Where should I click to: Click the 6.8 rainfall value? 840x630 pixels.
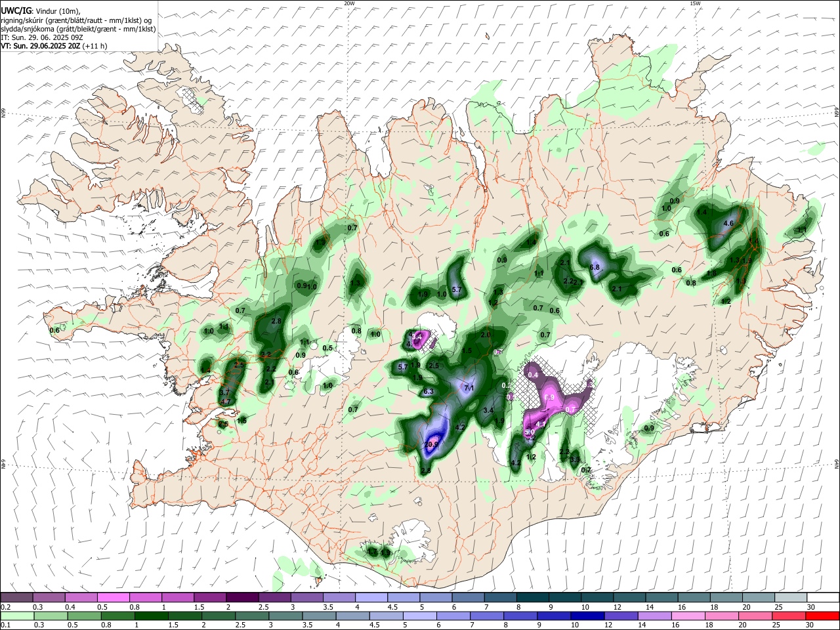click(x=595, y=268)
